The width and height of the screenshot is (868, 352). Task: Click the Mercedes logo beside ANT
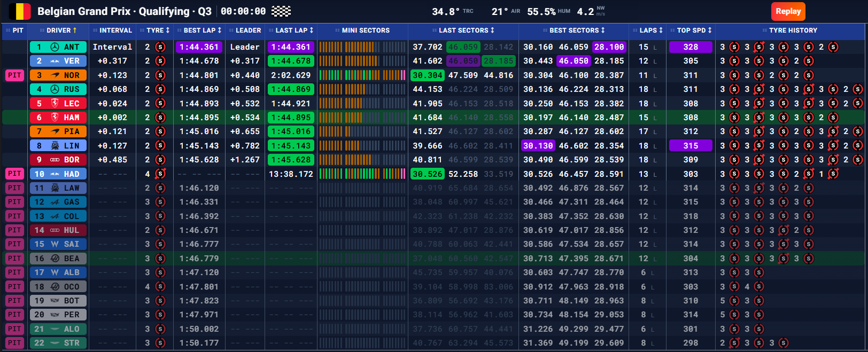pos(55,47)
